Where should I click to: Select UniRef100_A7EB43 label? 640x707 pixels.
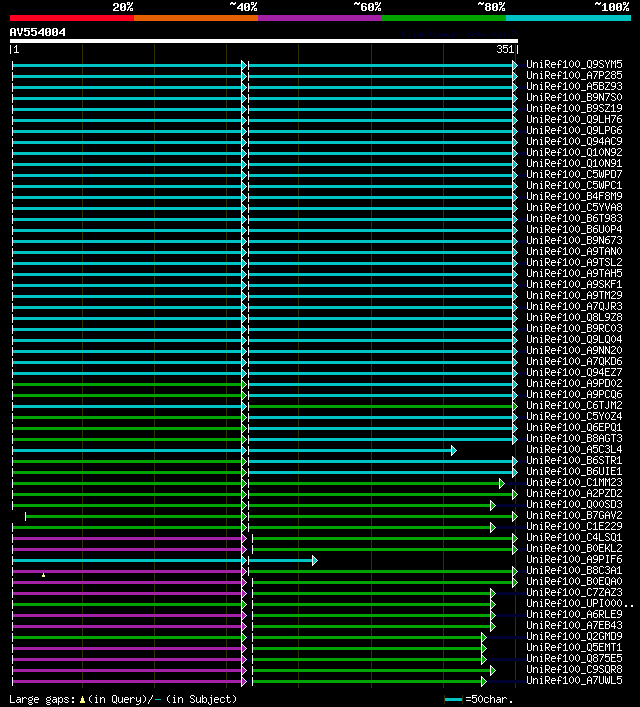[574, 625]
